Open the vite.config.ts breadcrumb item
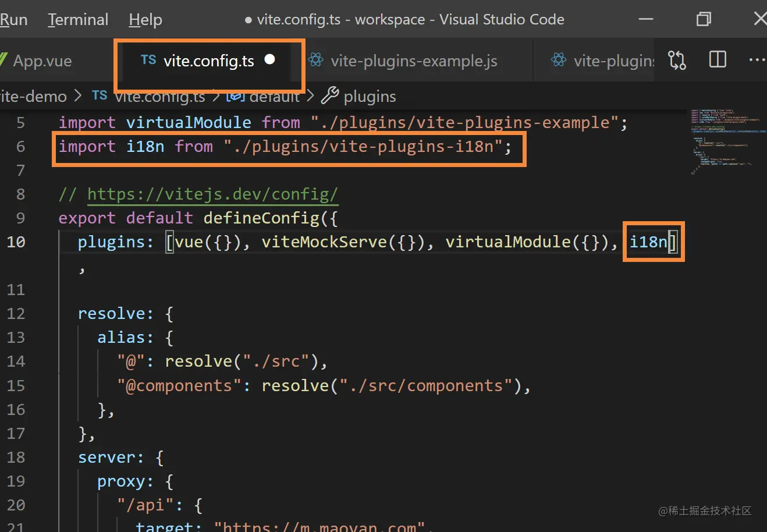The height and width of the screenshot is (532, 767). point(160,96)
